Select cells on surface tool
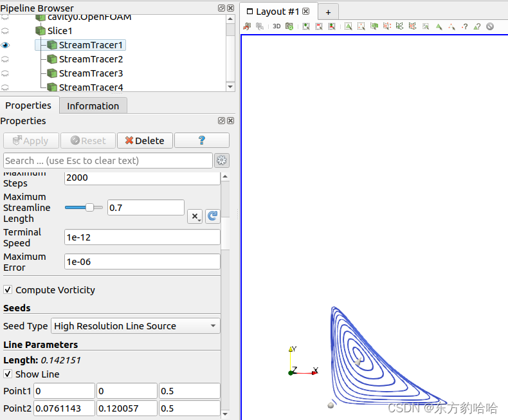 [x=349, y=26]
